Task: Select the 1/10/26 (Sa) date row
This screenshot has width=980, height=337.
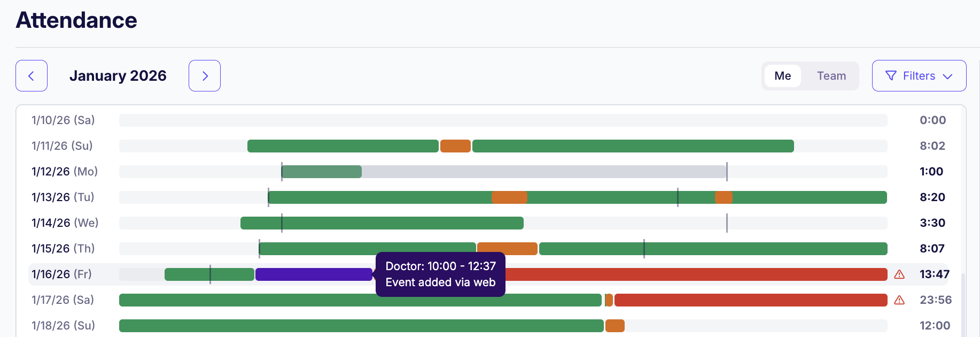Action: pos(63,120)
